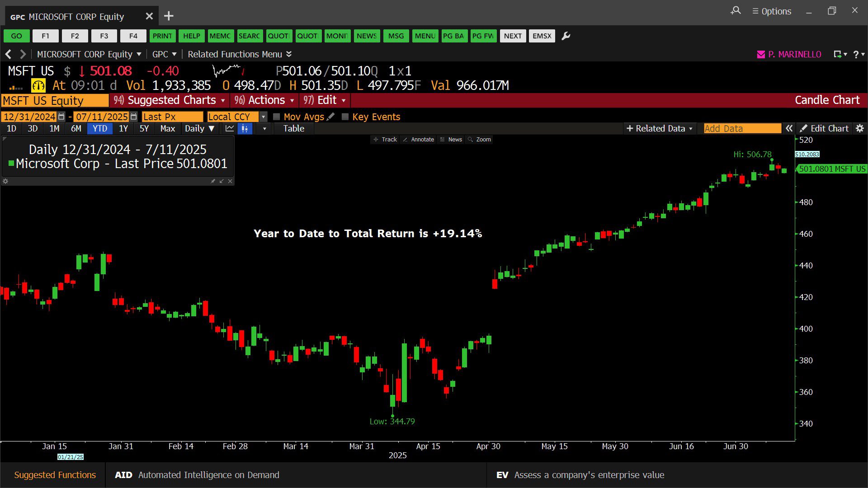Open AID Automated Intelligence on Demand

[x=197, y=475]
